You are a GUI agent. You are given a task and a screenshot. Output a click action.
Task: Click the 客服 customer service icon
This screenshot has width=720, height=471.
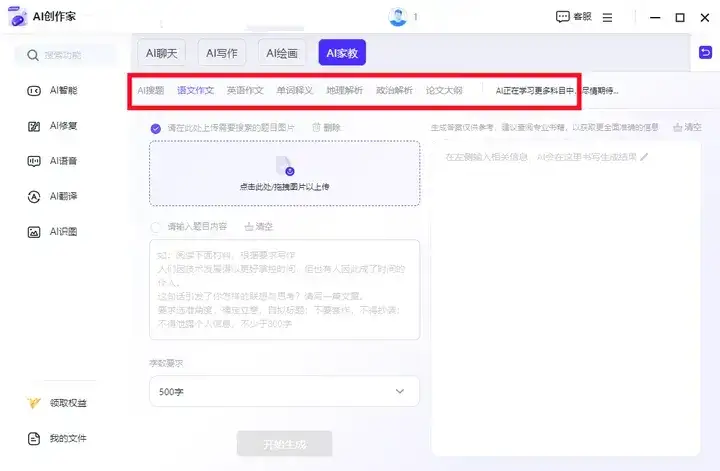point(562,17)
